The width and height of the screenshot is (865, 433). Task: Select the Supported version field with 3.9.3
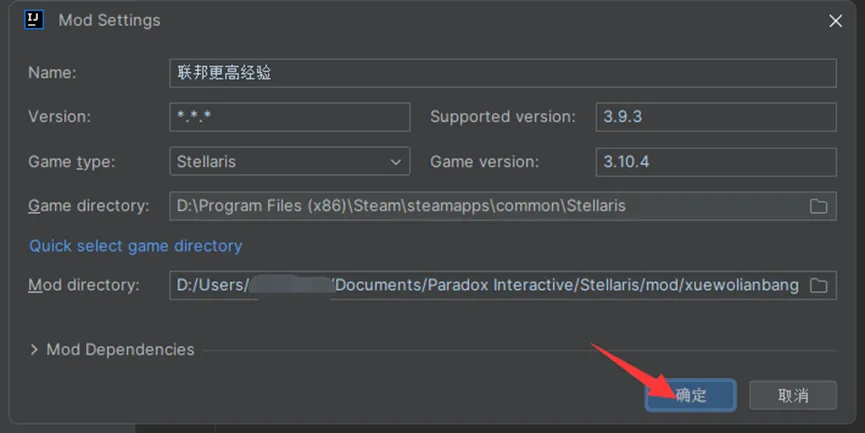[x=715, y=117]
